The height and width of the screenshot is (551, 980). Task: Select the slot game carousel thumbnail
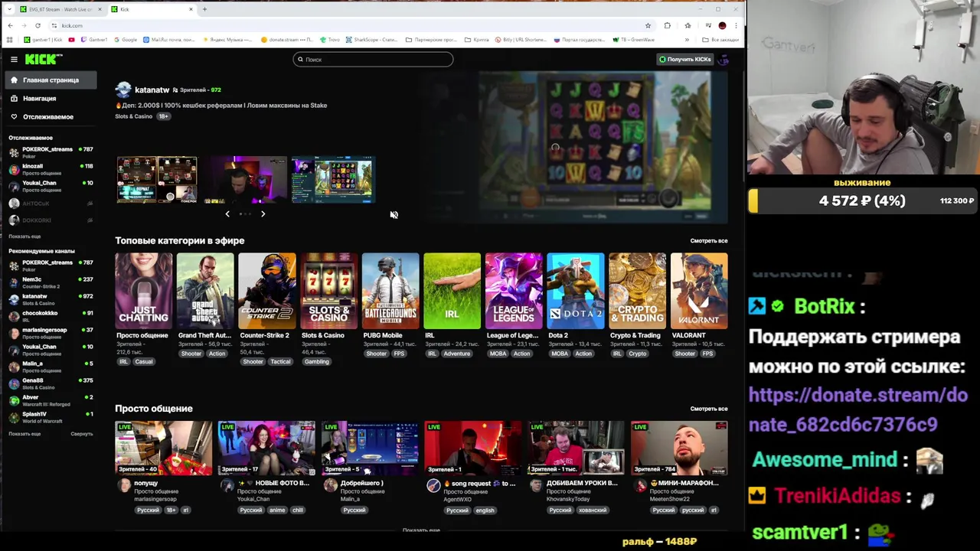(x=333, y=180)
